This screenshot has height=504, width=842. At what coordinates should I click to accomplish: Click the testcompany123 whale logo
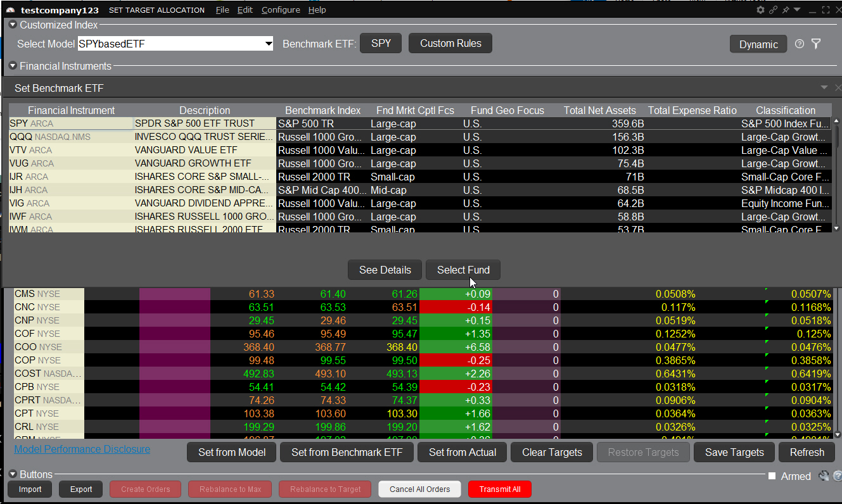[10, 9]
